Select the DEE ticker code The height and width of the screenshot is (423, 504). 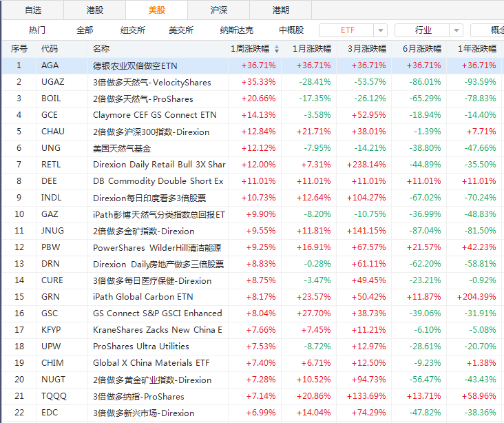point(49,180)
